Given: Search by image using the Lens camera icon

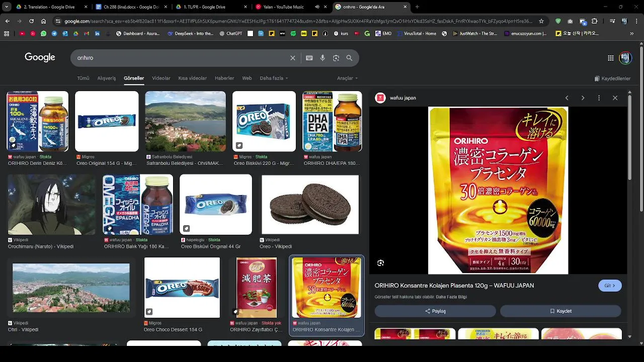Looking at the screenshot, I should point(336,58).
